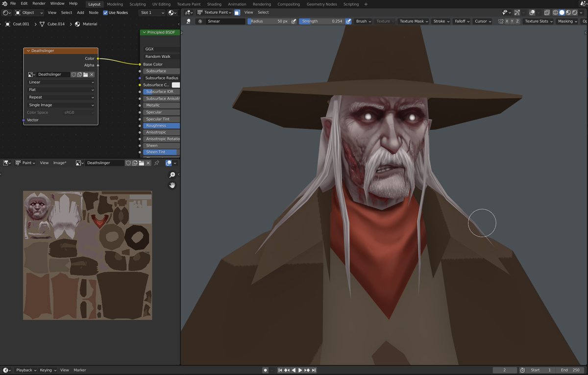Screen dimensions: 588x375
Task: Click the zoom magnifier icon in image editor
Action: 172,175
